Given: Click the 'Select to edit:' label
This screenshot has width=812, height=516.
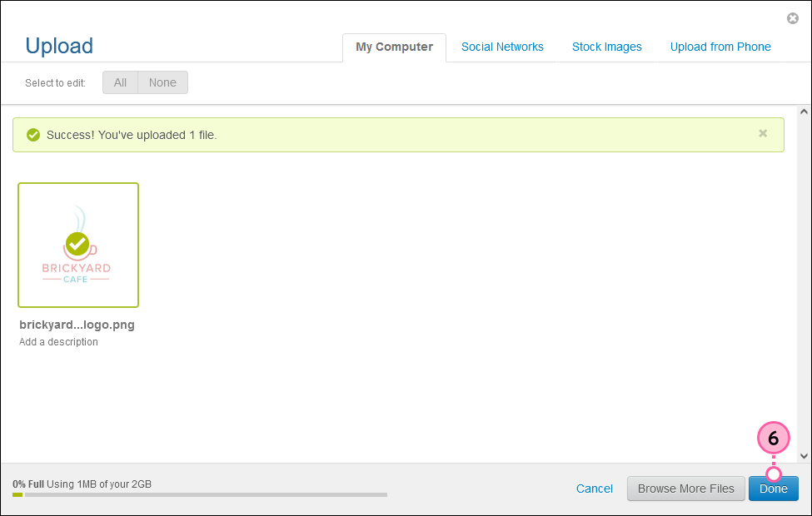Looking at the screenshot, I should (56, 82).
